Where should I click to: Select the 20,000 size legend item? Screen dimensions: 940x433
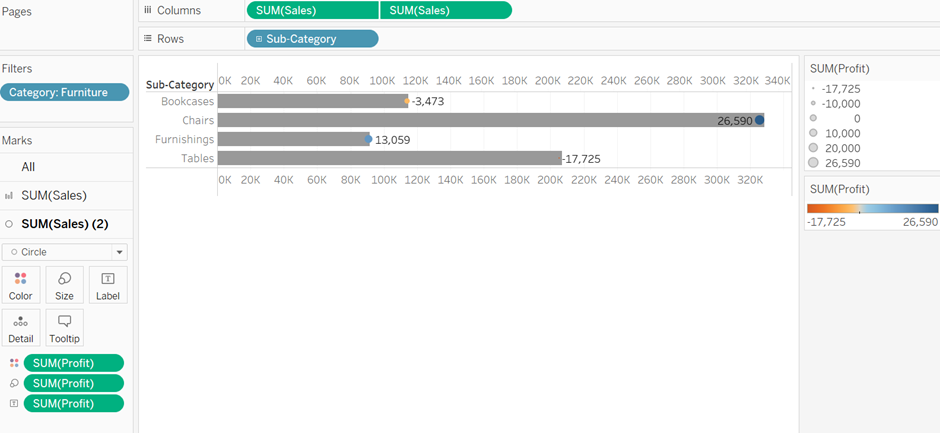pos(834,148)
